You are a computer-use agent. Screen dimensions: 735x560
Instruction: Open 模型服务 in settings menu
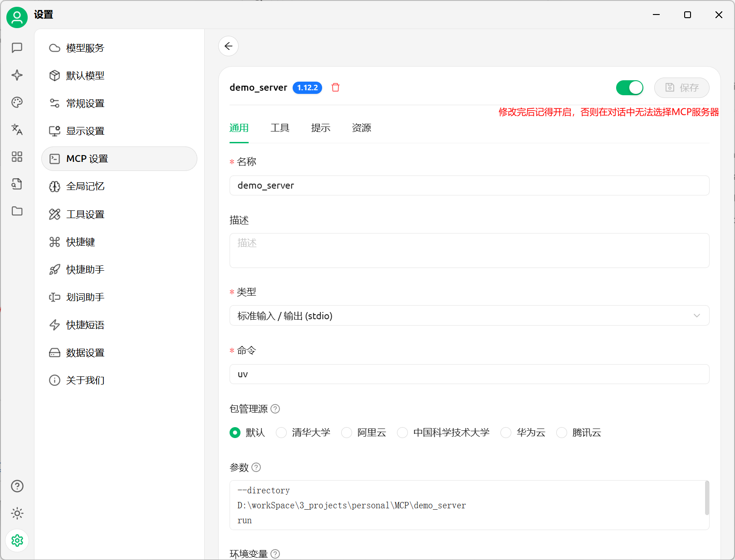(x=85, y=48)
